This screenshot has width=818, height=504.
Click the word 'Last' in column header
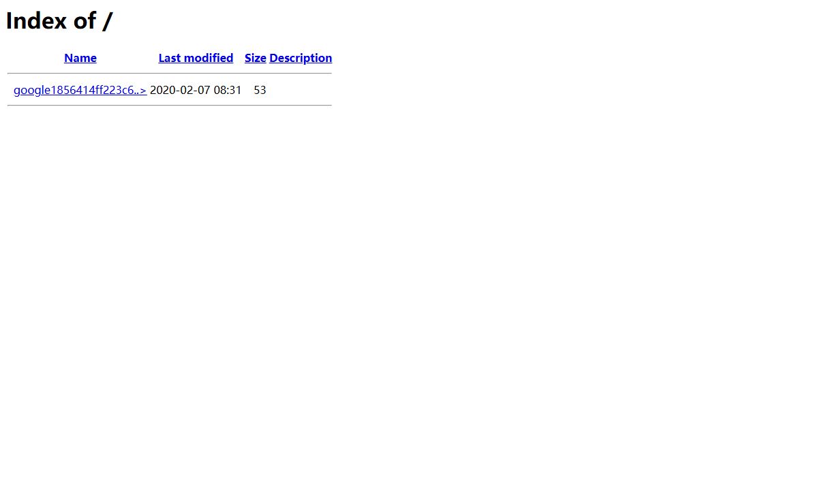(170, 58)
